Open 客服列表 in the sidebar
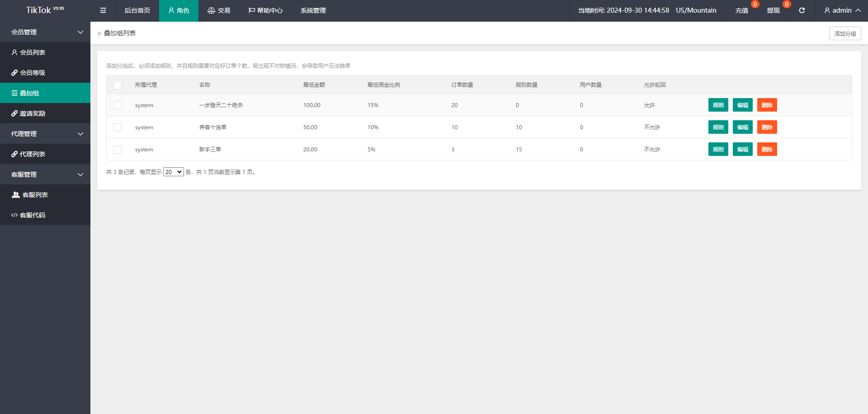Viewport: 868px width, 414px height. [x=34, y=195]
